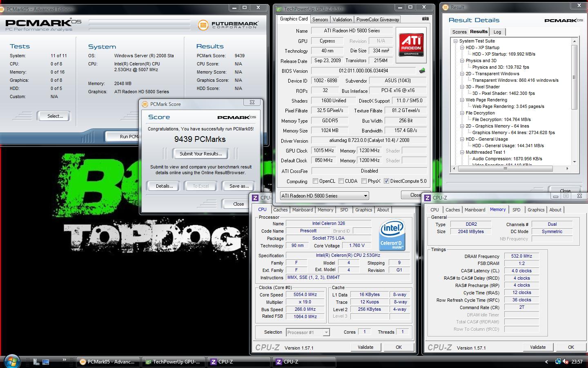
Task: Open the Caches tab in CPU-Z CPU window
Action: pyautogui.click(x=281, y=210)
